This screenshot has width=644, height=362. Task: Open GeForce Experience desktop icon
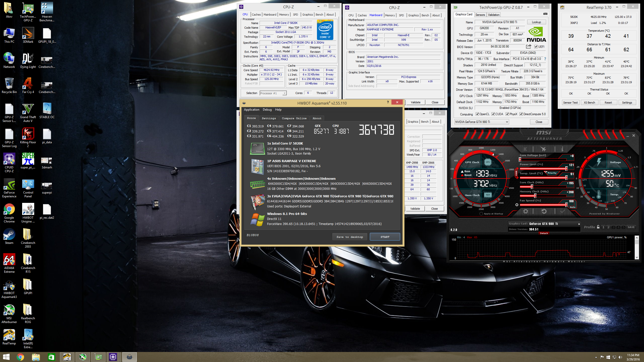click(9, 188)
